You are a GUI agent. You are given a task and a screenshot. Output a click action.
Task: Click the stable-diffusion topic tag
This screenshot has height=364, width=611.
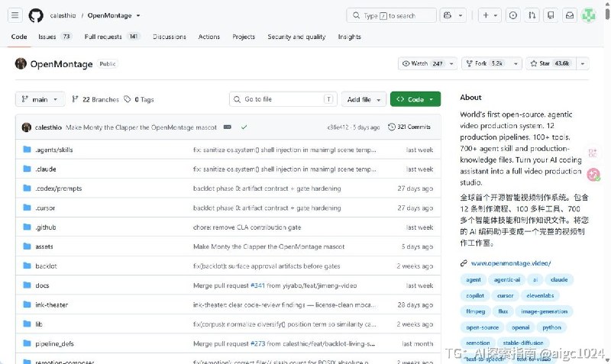523,343
